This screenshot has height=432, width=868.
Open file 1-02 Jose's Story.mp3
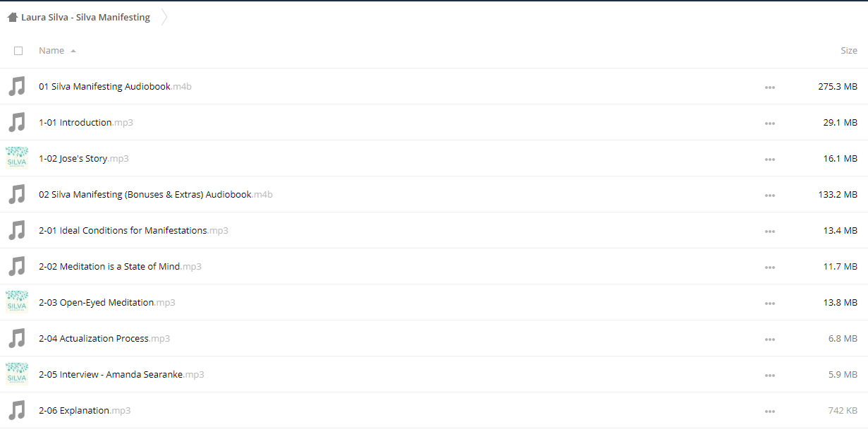(84, 159)
